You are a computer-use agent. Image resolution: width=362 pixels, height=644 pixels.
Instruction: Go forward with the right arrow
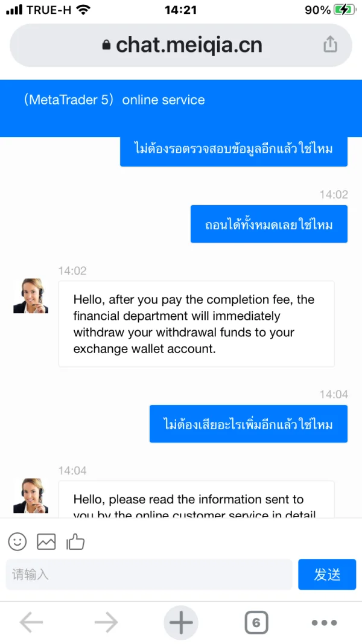(x=106, y=623)
